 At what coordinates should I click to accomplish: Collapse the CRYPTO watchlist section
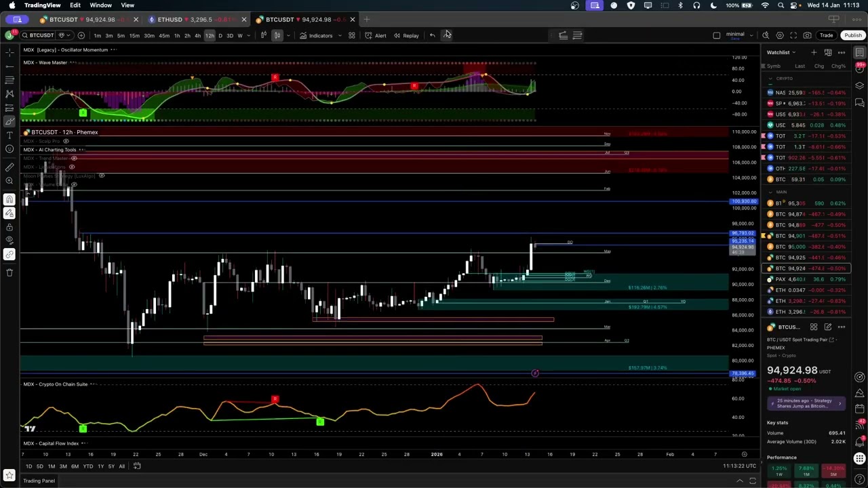tap(770, 79)
